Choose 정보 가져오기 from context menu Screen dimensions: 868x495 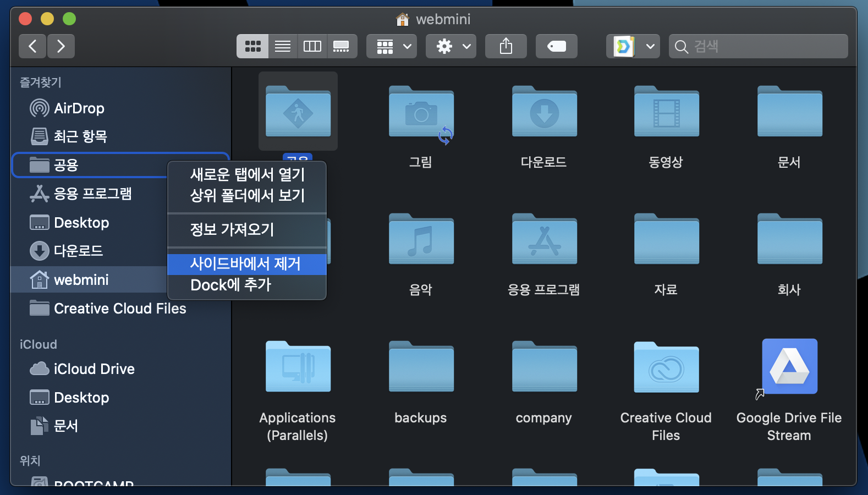pos(247,229)
